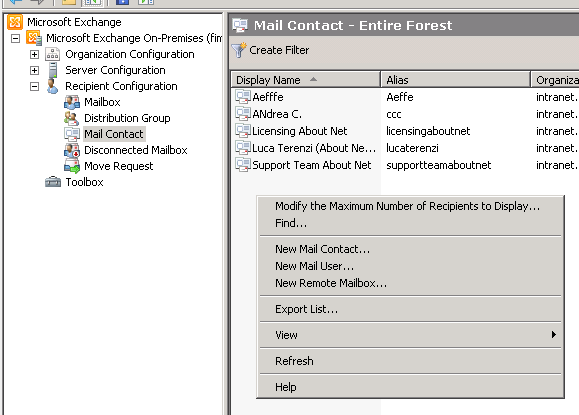Click the Support Team About Net contact icon
579x415 pixels.
tap(243, 165)
